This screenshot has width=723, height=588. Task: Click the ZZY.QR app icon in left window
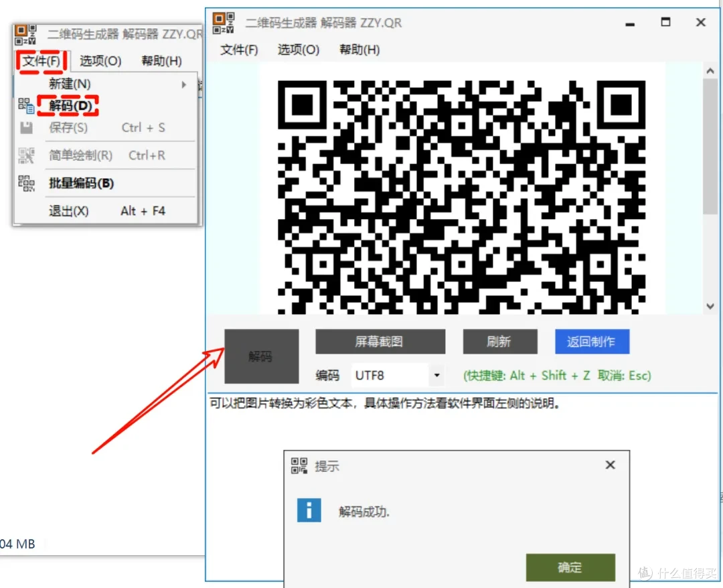pos(25,35)
